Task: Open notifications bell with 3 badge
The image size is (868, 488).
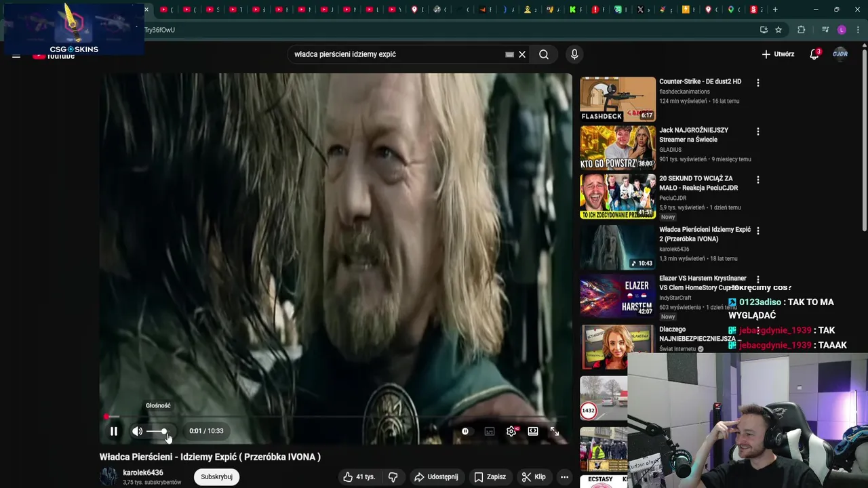Action: 814,54
